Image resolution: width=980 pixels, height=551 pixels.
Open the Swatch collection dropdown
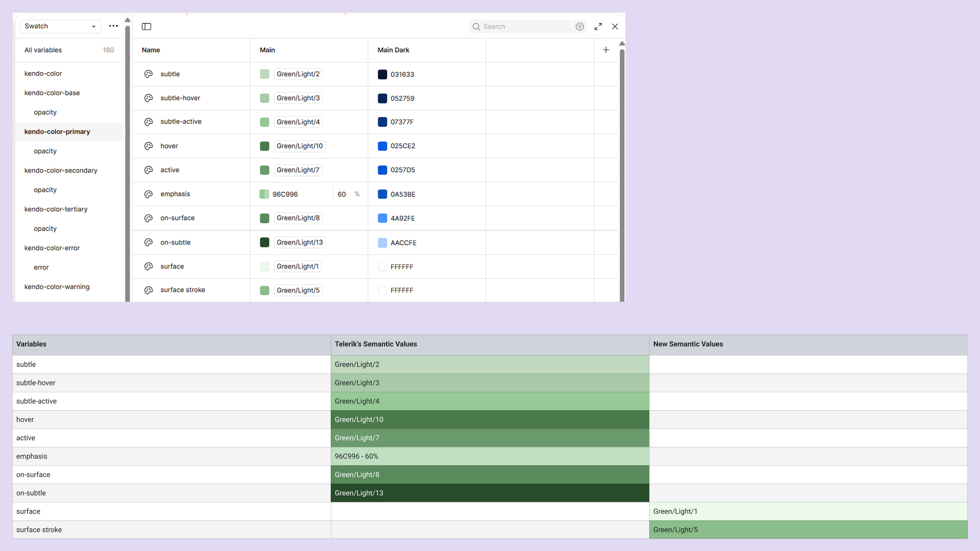pos(60,26)
